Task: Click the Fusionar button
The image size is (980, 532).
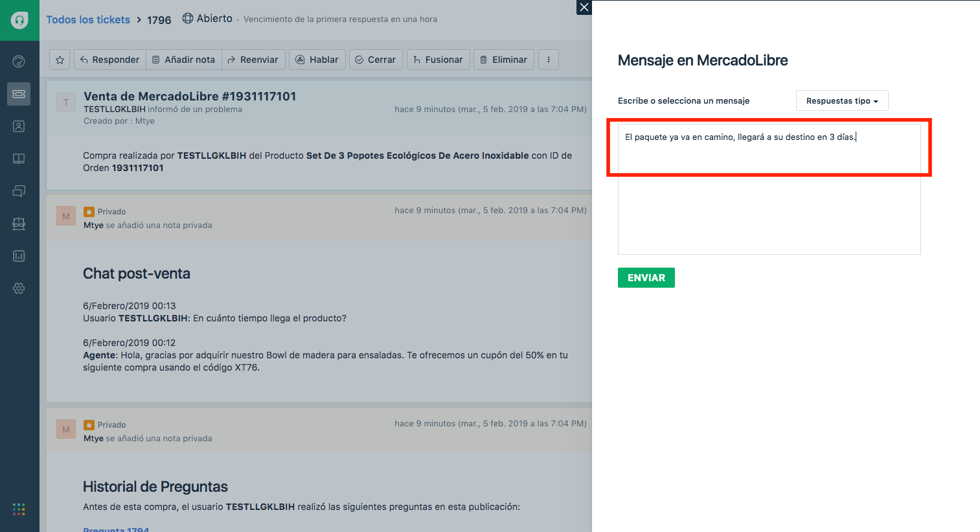Action: [439, 60]
